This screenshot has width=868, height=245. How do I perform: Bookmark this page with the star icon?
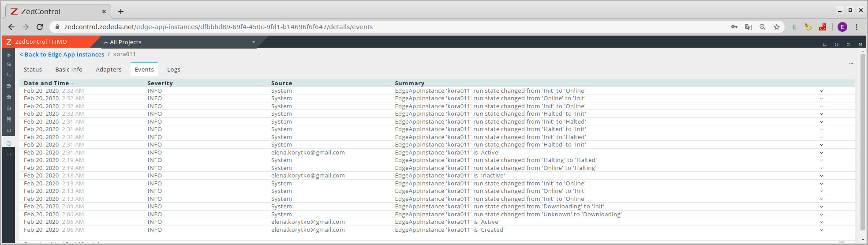pyautogui.click(x=776, y=27)
